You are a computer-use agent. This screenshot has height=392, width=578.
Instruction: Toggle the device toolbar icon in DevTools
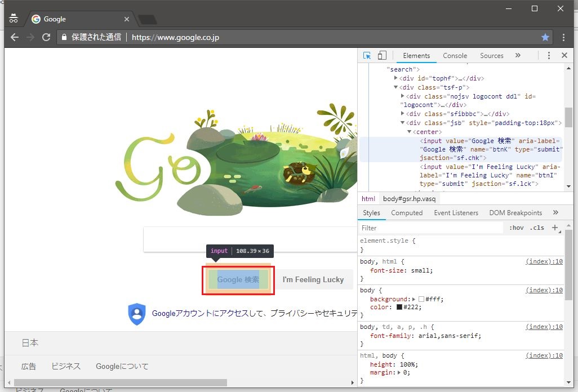(x=383, y=56)
